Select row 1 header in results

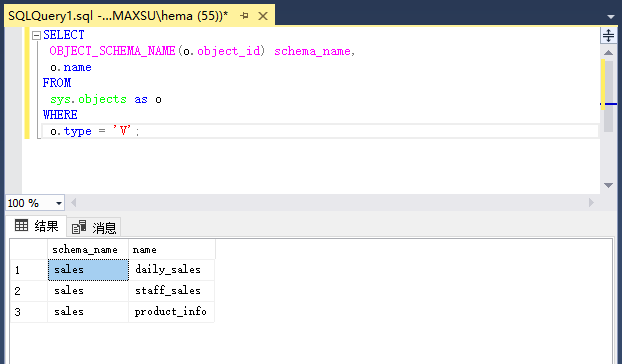pyautogui.click(x=29, y=270)
